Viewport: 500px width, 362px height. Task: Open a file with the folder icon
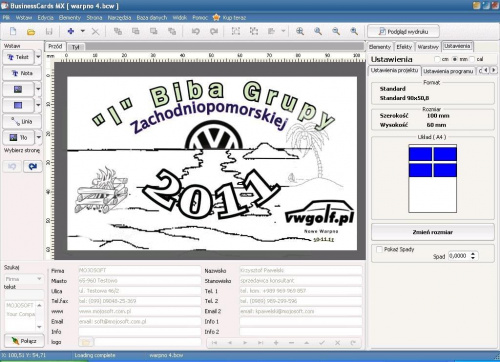(31, 32)
